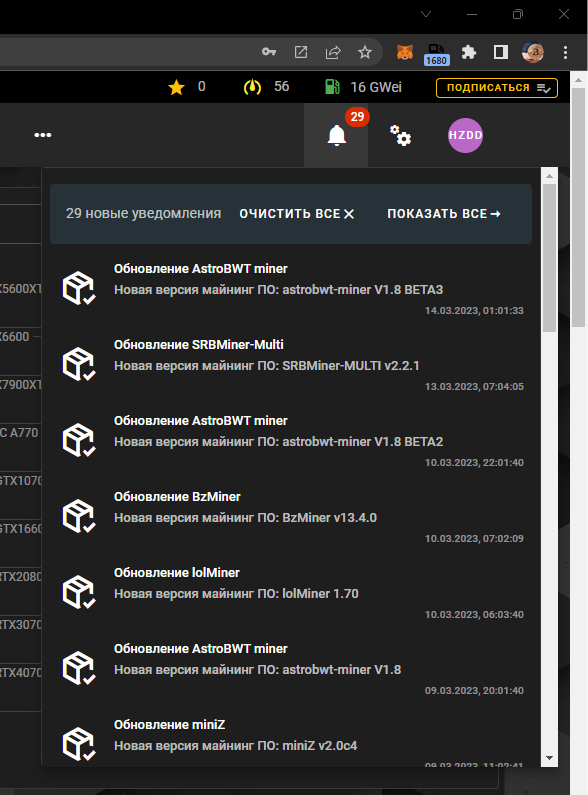The image size is (588, 795).
Task: Click the notification list scrollbar down arrow
Action: click(549, 758)
